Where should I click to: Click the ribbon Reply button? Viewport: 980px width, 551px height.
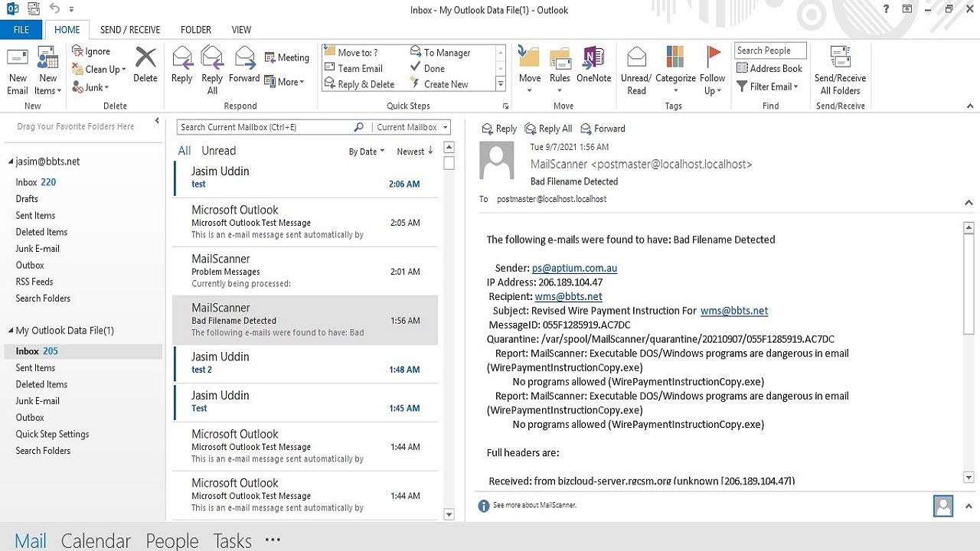[182, 65]
